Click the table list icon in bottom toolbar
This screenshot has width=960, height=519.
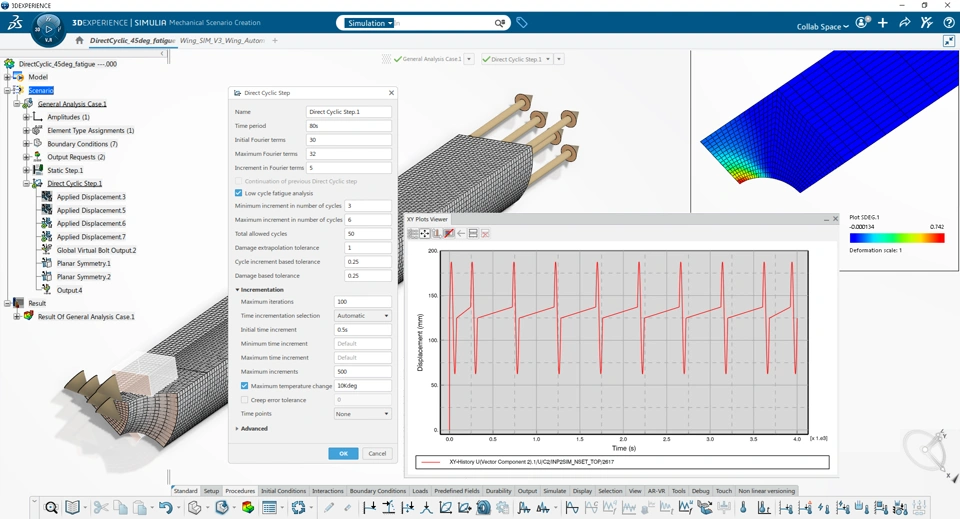[x=269, y=507]
